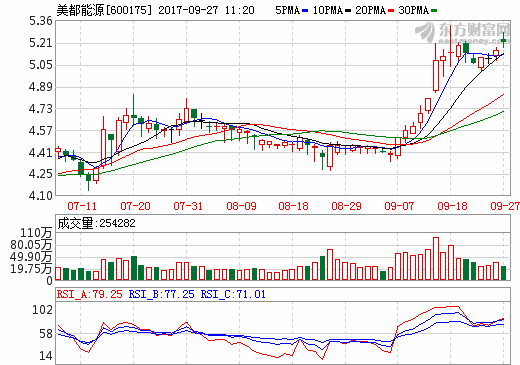This screenshot has height=365, width=520.
Task: Click the tallest red volume bar
Action: tap(436, 258)
